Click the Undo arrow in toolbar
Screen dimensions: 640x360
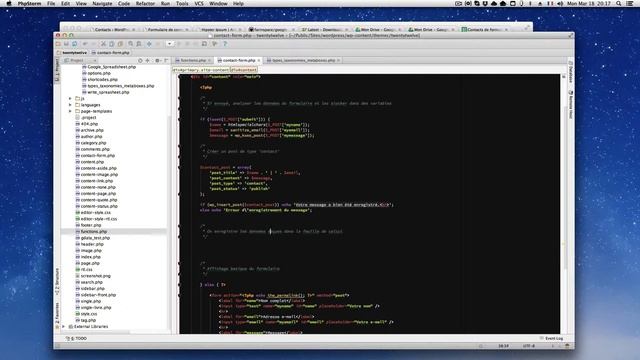click(85, 44)
